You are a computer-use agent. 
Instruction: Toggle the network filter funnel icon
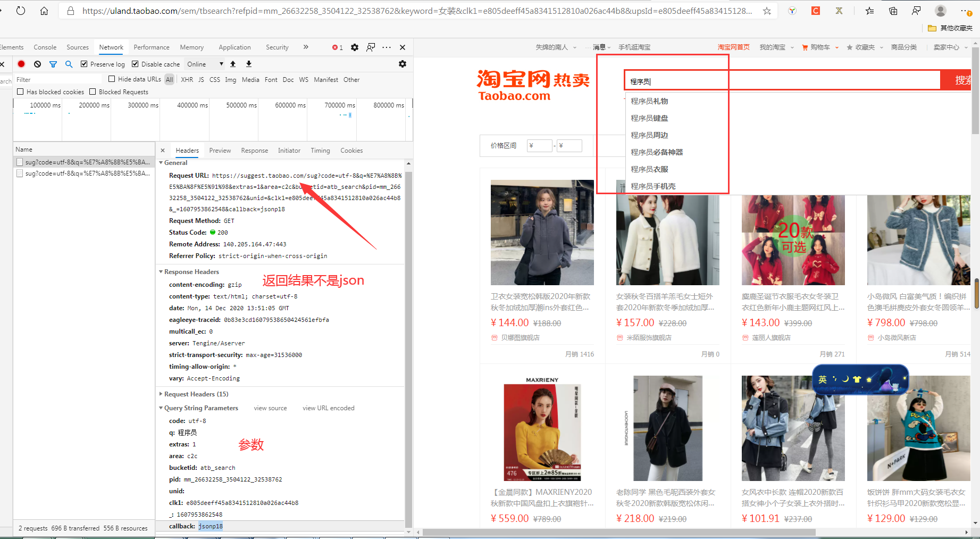[53, 64]
